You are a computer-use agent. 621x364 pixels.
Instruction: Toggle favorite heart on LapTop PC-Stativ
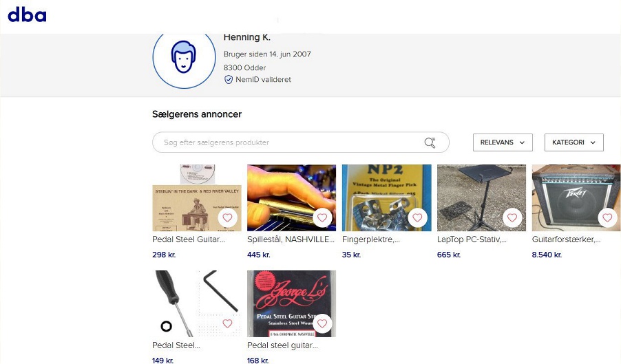pos(512,217)
